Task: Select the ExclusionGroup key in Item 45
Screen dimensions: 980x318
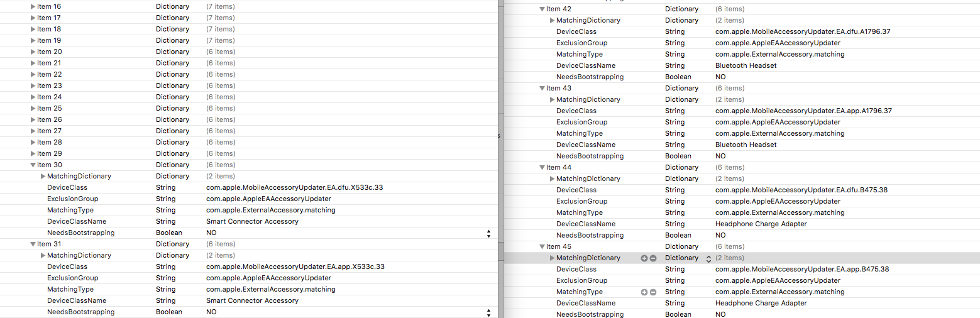Action: tap(582, 281)
